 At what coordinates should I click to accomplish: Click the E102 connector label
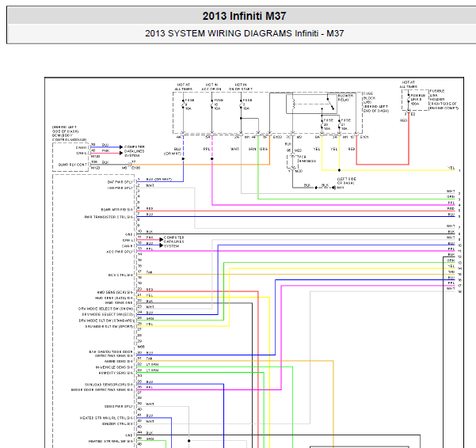277,137
